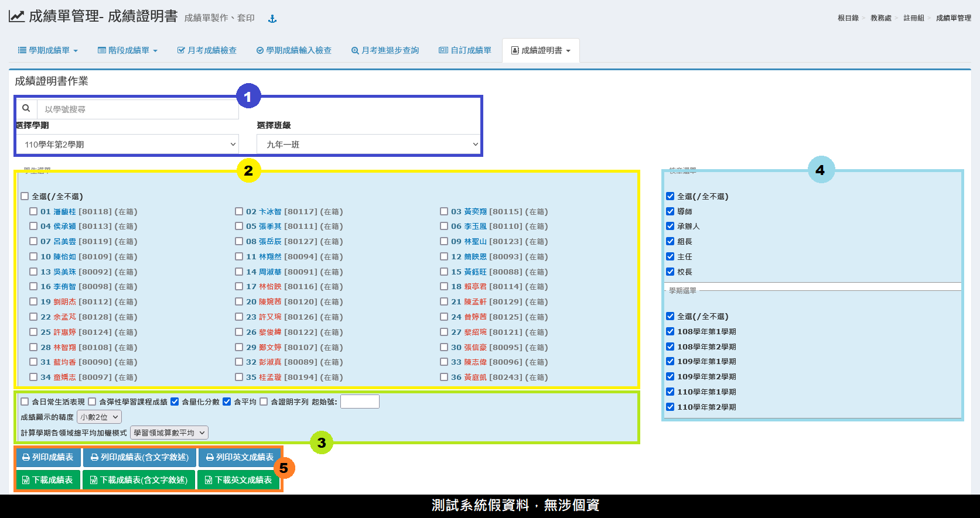Screen dimensions: 980x518
Task: Enable the 含彈性學習課程成績 option
Action: [92, 402]
